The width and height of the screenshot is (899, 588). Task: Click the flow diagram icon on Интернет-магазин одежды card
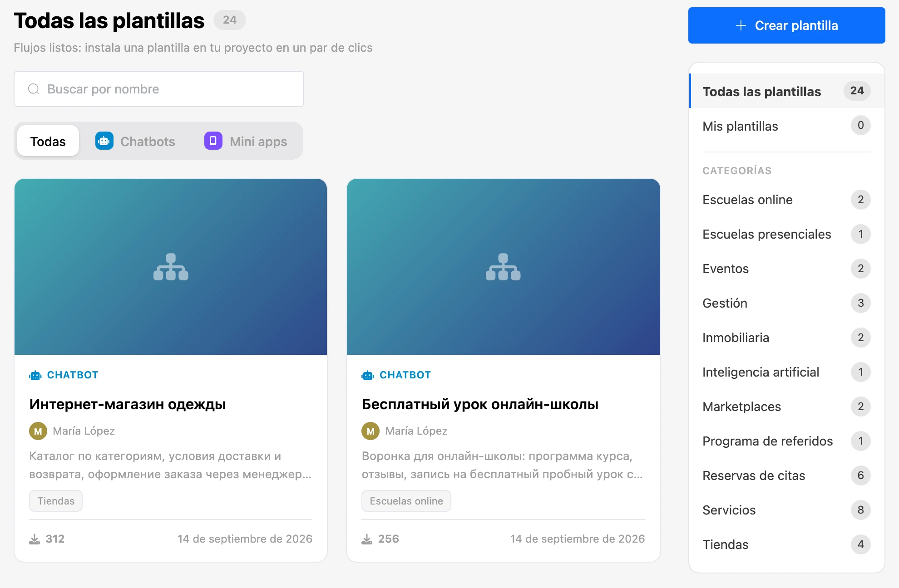171,267
